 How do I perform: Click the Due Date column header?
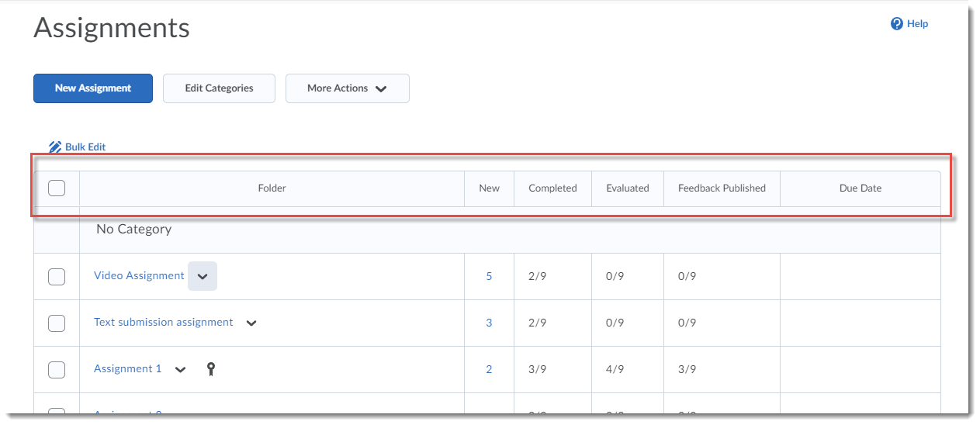(860, 188)
